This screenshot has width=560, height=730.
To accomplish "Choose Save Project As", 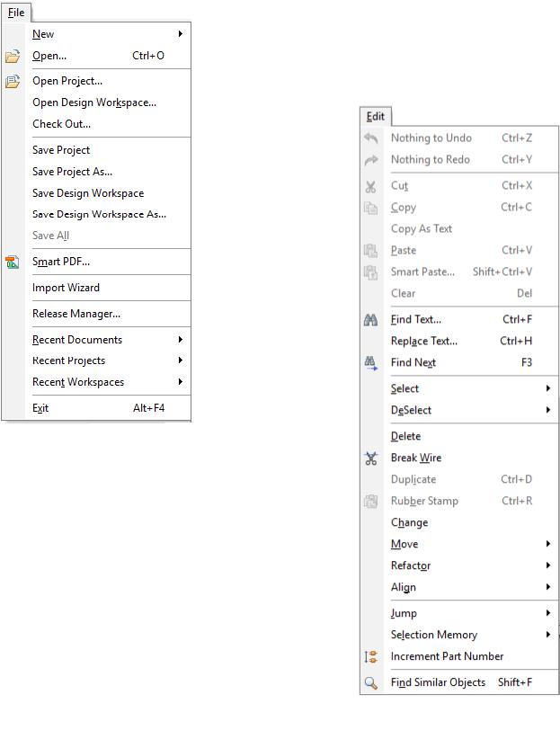I will [x=72, y=172].
